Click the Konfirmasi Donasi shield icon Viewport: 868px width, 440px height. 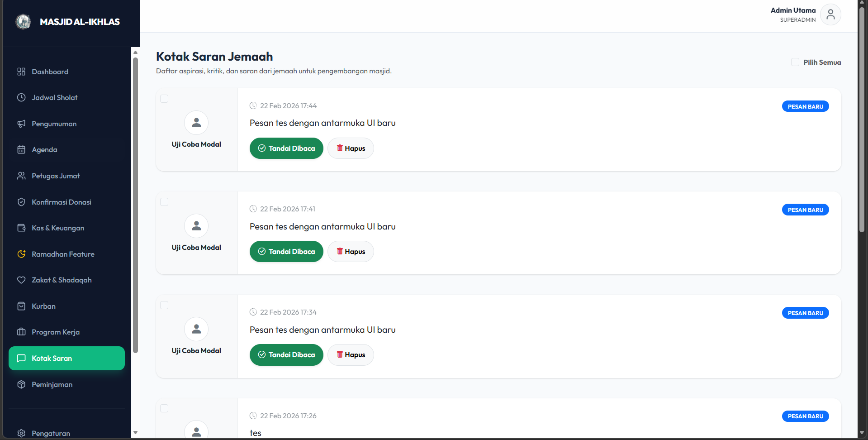[x=21, y=202]
